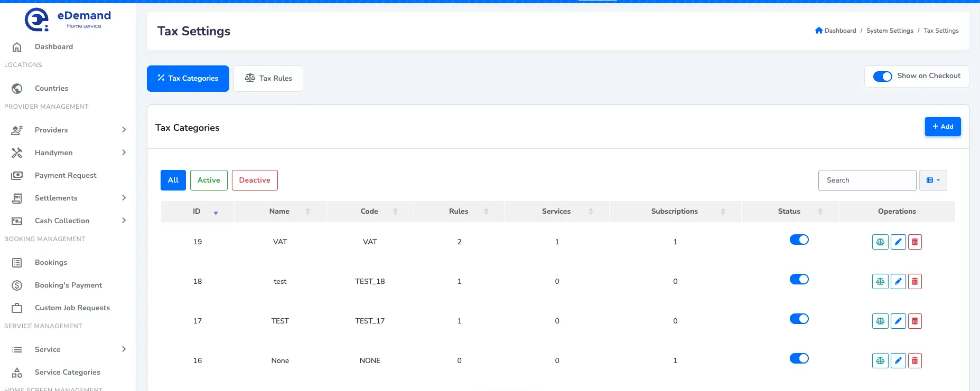Add a new tax category
This screenshot has height=391, width=980.
point(943,127)
